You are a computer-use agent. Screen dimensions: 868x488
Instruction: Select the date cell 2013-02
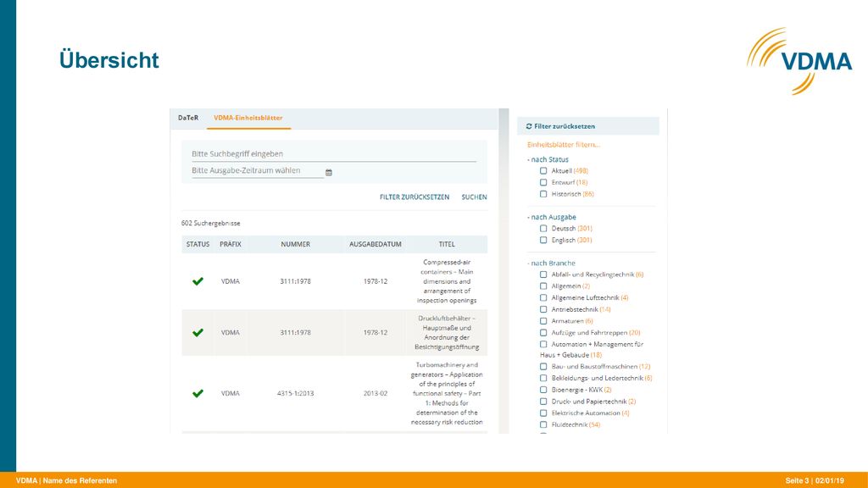click(376, 393)
